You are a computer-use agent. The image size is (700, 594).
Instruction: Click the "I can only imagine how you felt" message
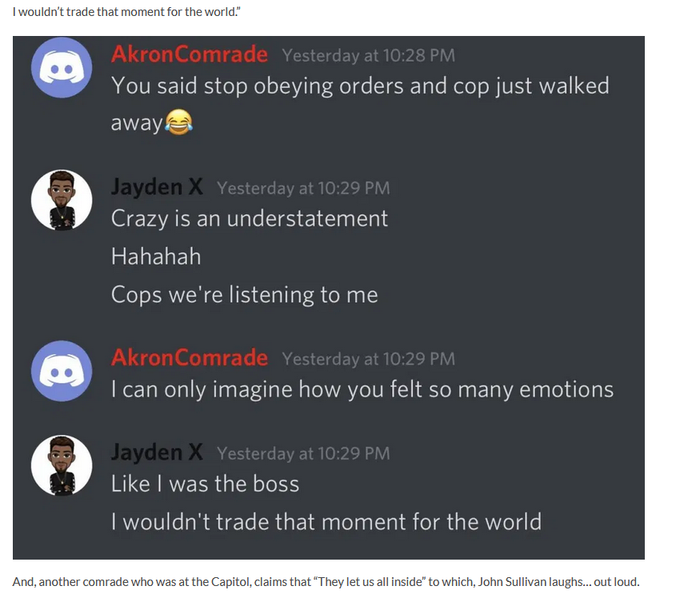click(362, 389)
